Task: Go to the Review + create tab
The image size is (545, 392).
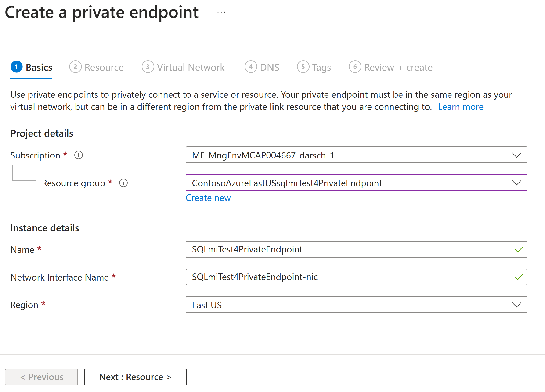Action: [x=398, y=68]
